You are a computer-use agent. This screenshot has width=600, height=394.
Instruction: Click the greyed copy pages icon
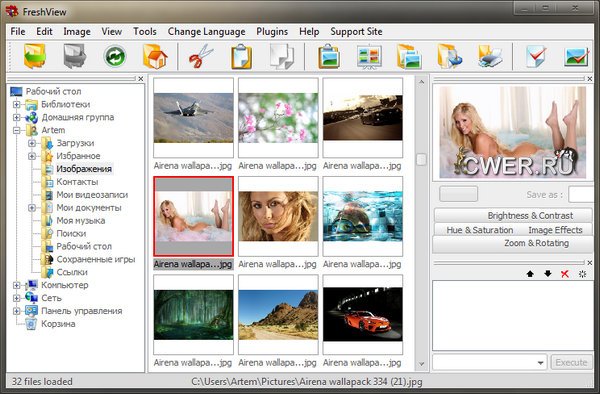click(x=282, y=57)
